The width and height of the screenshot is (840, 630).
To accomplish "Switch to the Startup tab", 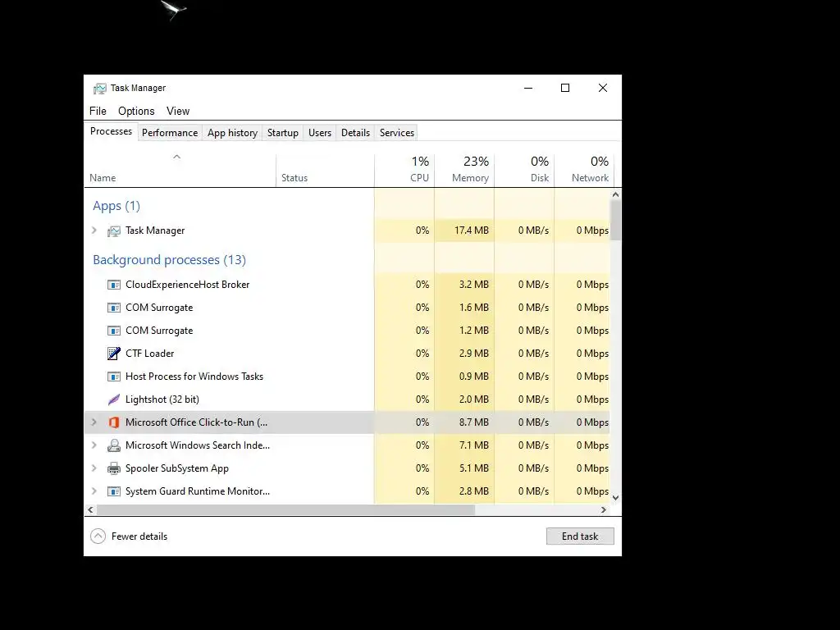I will (283, 133).
